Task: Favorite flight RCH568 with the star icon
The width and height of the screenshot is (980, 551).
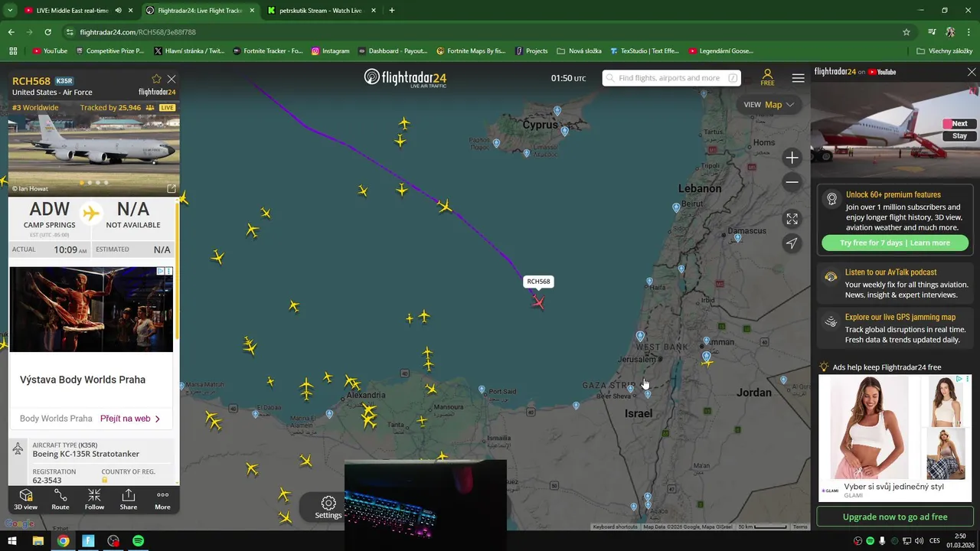Action: click(156, 79)
